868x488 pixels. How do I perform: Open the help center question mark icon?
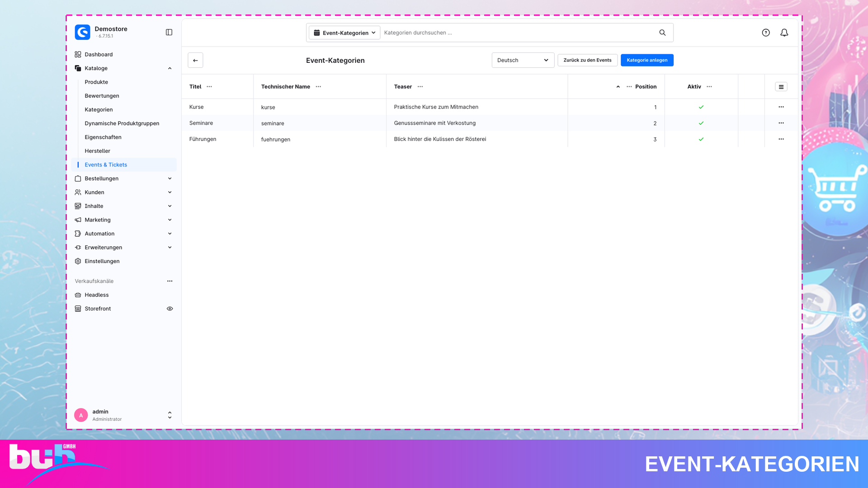click(766, 33)
